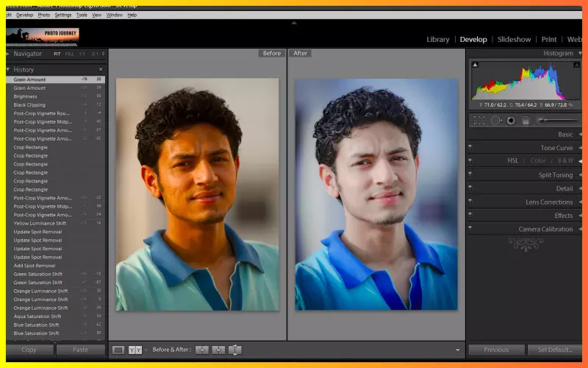Viewport: 588px width, 368px height.
Task: Collapse the History panel
Action: click(x=8, y=69)
